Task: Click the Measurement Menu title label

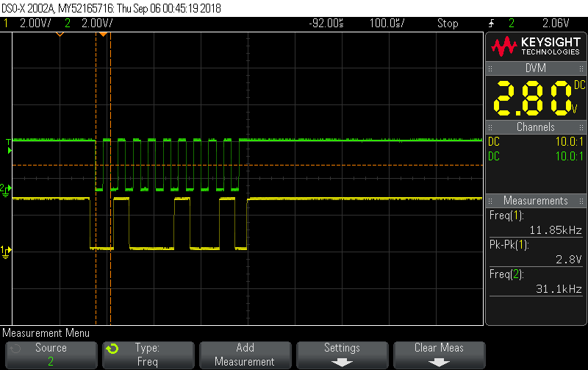Action: coord(46,333)
